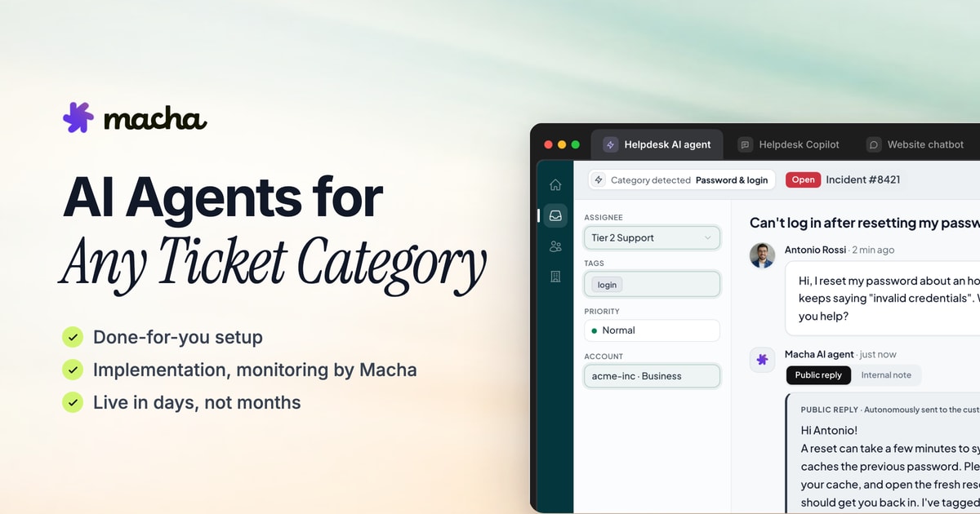Switch to the Helpdesk Copilot tab
Viewport: 980px width, 514px height.
coord(789,144)
